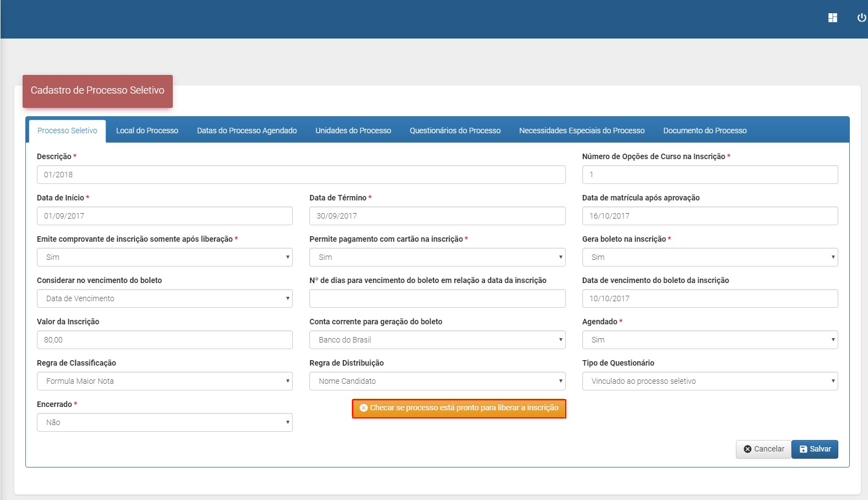Go to Questionários do Processo tab
The width and height of the screenshot is (868, 500).
[455, 131]
